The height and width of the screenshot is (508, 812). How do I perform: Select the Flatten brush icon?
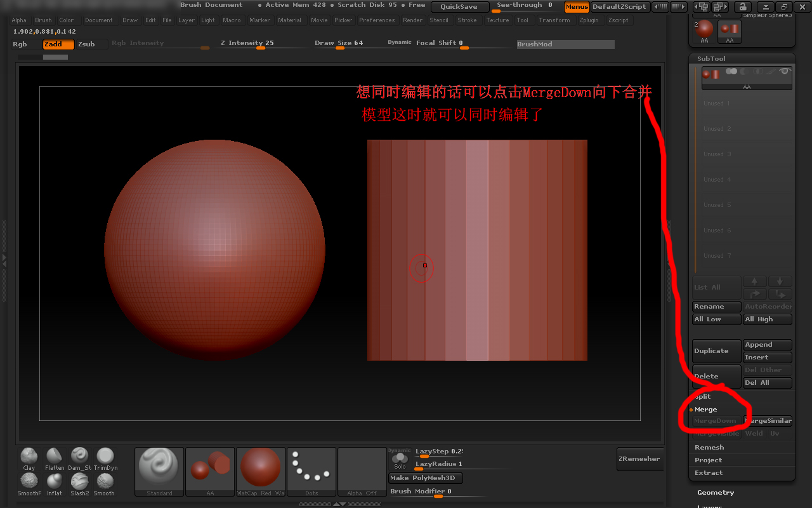coord(55,458)
